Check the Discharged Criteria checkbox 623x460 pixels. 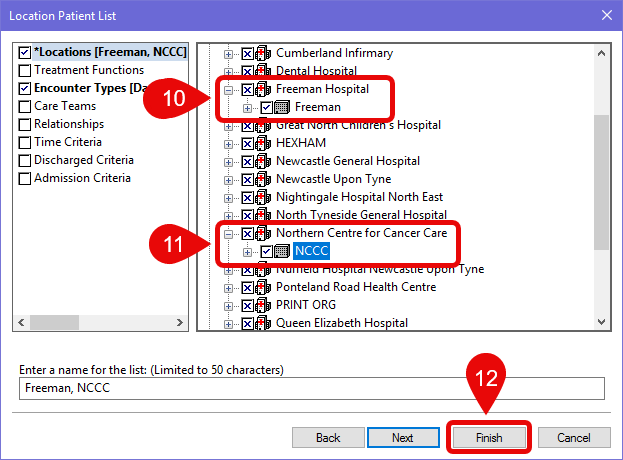coord(25,160)
